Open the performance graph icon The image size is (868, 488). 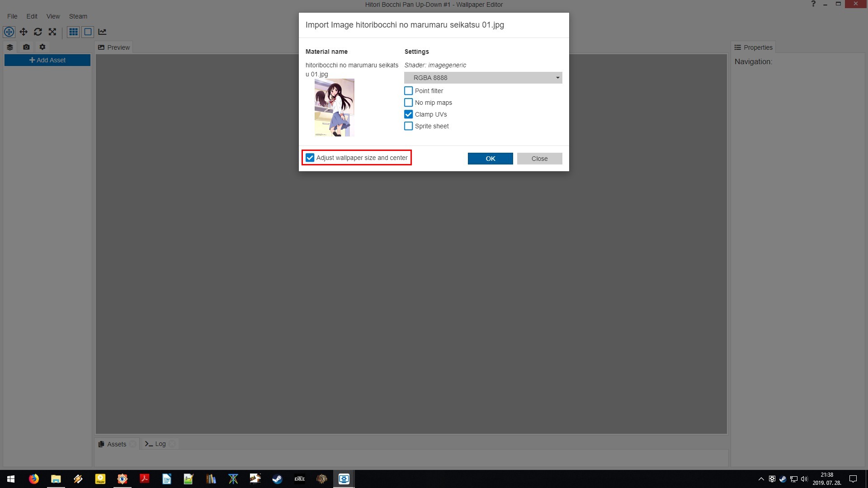[102, 32]
